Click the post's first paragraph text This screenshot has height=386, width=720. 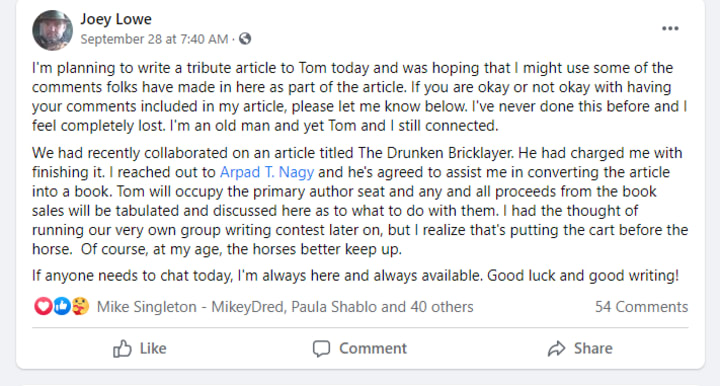pos(360,96)
